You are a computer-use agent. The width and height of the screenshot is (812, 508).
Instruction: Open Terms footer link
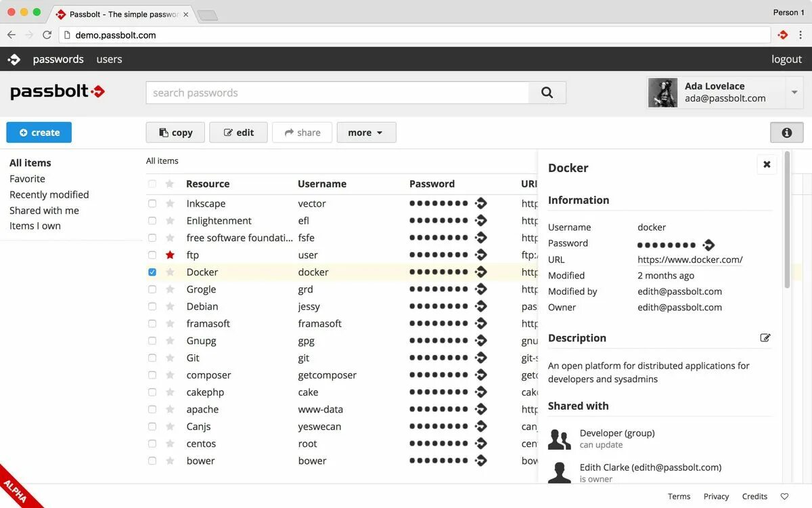(x=679, y=496)
